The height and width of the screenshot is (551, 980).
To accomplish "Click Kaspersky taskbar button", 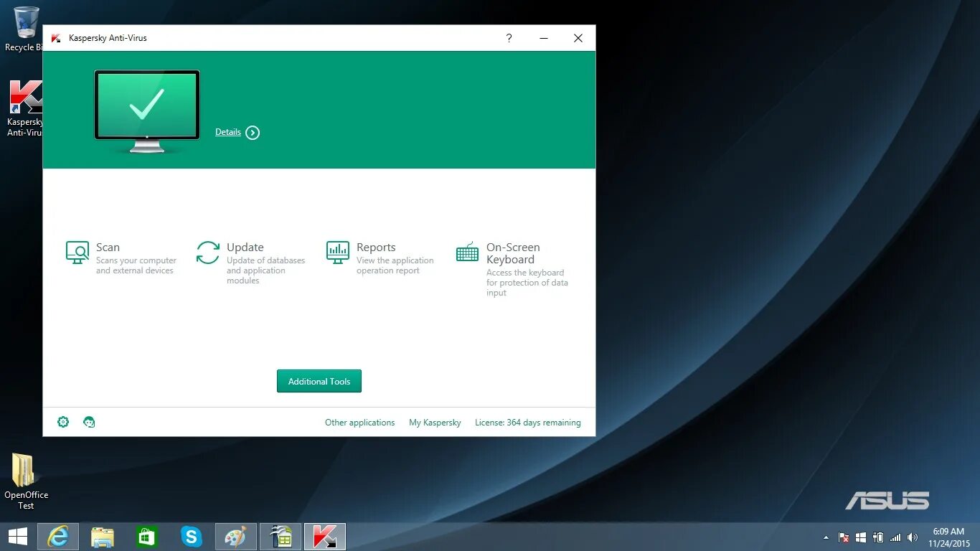I will [325, 537].
